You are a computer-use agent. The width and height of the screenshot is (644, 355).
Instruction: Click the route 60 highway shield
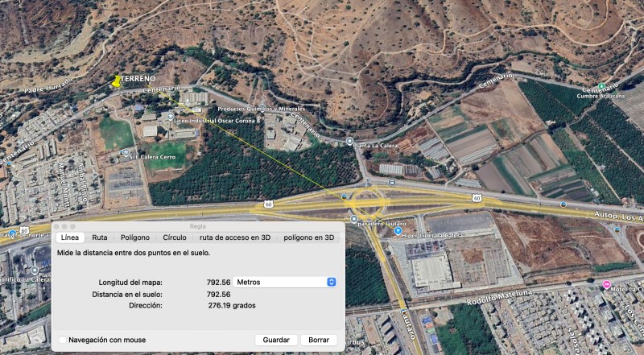268,204
